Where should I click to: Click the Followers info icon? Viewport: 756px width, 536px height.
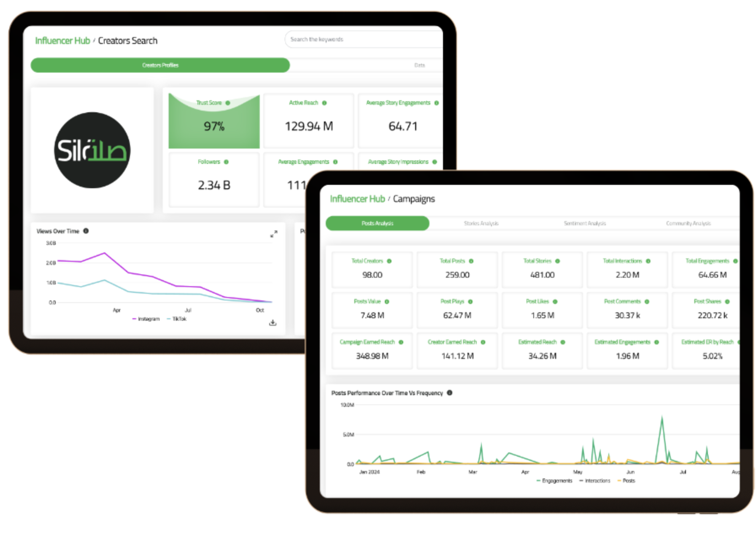point(226,162)
